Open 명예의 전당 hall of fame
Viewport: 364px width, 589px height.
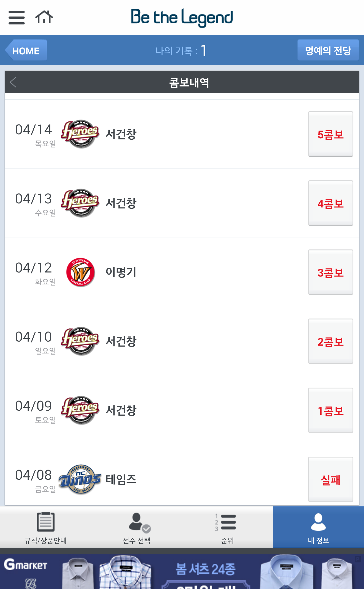tap(328, 50)
